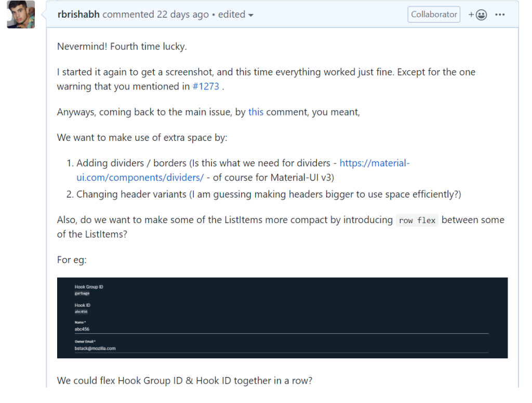The height and width of the screenshot is (403, 532).
Task: Select the 'row flex' inline code span
Action: tap(417, 220)
